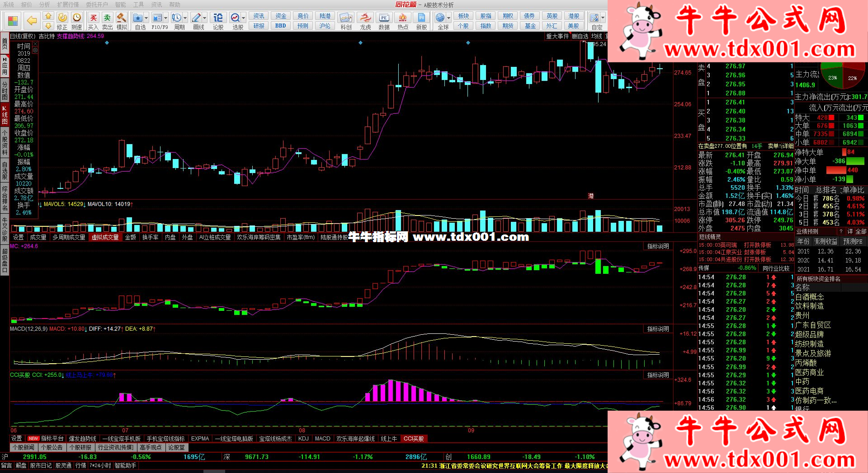
Task: Click the 删自选 button
Action: coord(580,37)
